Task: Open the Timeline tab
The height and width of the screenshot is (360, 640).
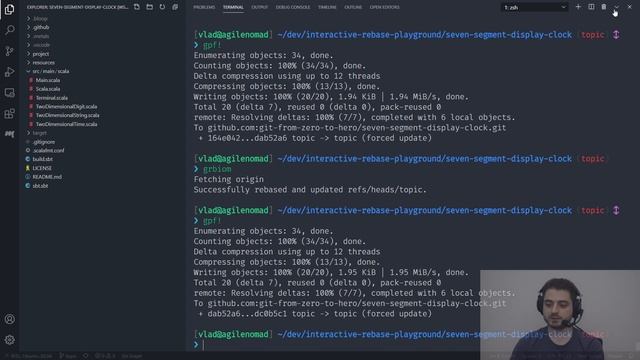Action: 327,7
